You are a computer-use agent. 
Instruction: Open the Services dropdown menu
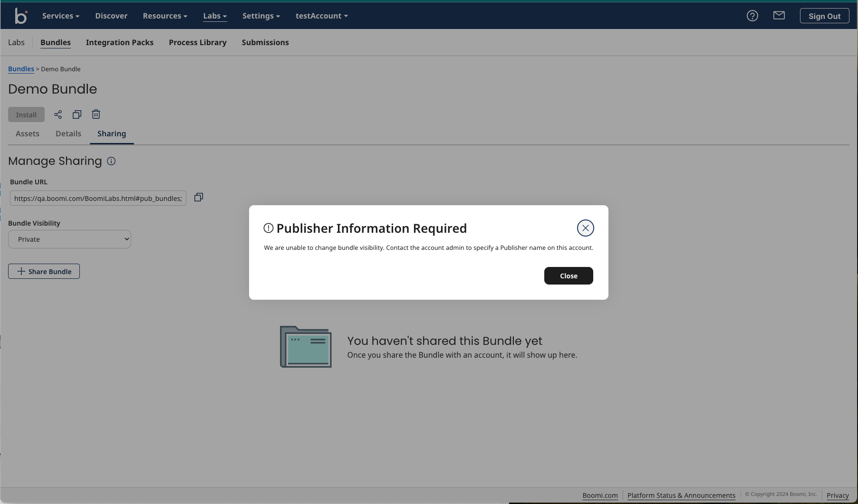(x=60, y=16)
